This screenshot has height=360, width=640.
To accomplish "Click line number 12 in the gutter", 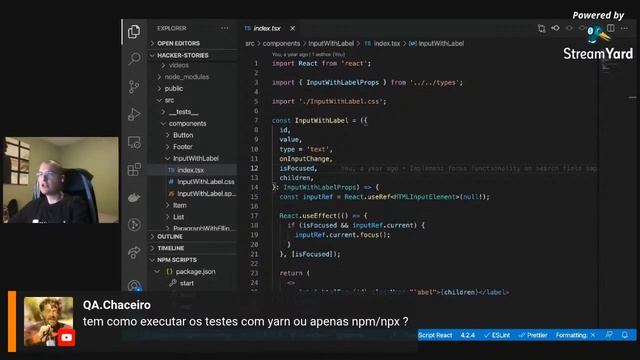I will click(254, 168).
